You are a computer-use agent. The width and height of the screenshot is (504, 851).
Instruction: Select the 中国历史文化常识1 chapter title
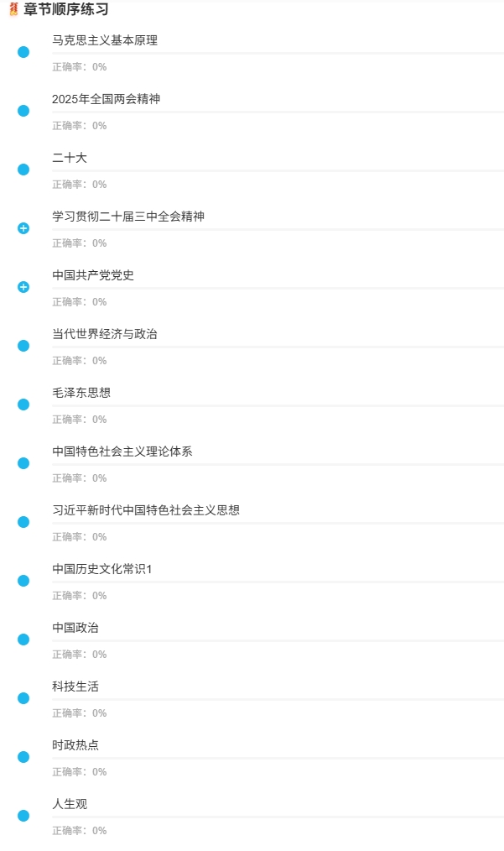point(102,569)
